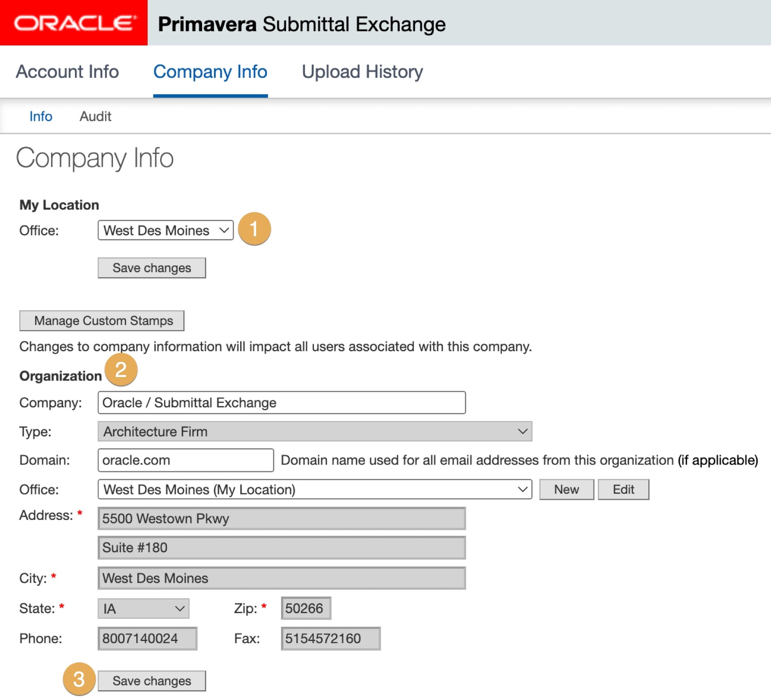Viewport: 771px width, 700px height.
Task: Save changes under My Location
Action: [152, 268]
